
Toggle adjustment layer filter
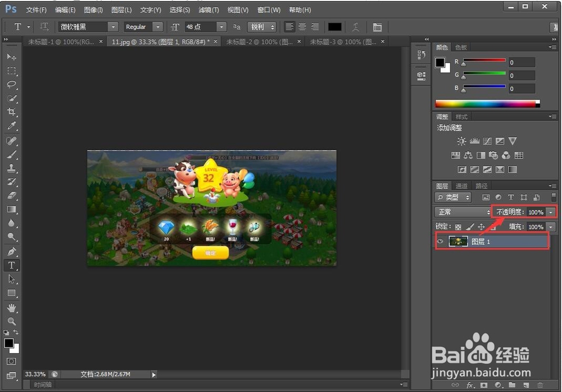coord(498,197)
